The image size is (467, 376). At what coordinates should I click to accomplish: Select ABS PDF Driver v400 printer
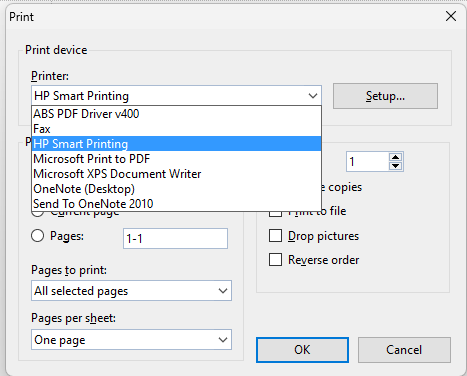point(176,114)
